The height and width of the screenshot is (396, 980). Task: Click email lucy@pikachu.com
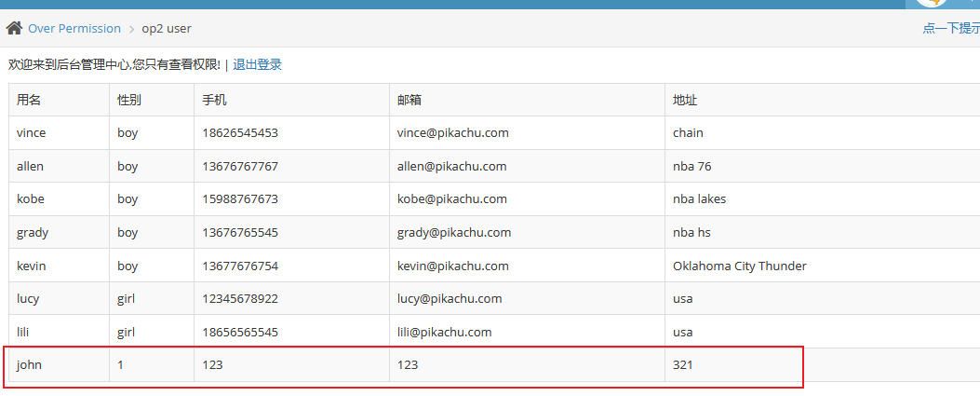pos(450,299)
